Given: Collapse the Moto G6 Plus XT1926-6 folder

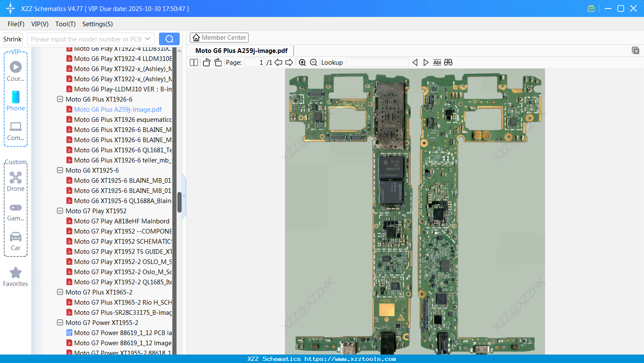Looking at the screenshot, I should pos(60,99).
